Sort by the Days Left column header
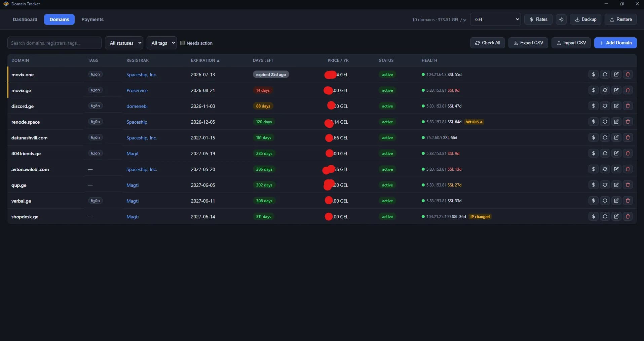The image size is (644, 341). (x=263, y=60)
